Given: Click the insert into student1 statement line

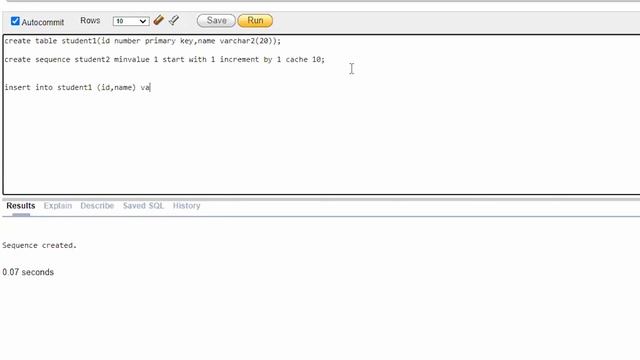Looking at the screenshot, I should [78, 87].
